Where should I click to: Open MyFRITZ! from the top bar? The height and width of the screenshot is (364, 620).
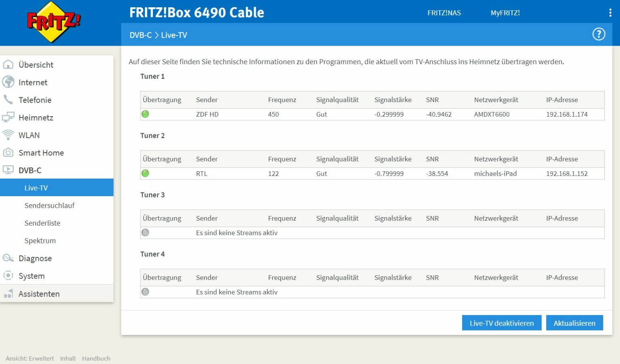(x=505, y=13)
